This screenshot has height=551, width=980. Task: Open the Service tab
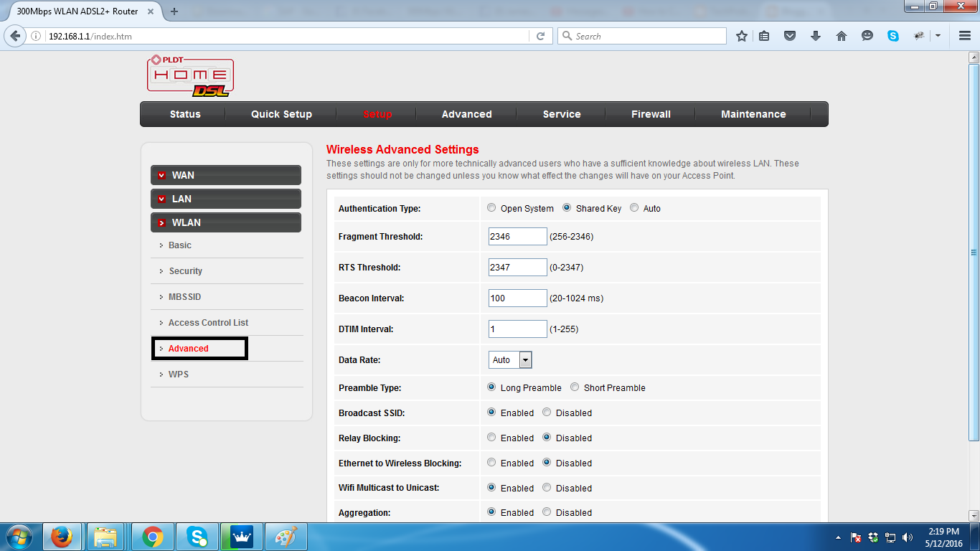[562, 114]
